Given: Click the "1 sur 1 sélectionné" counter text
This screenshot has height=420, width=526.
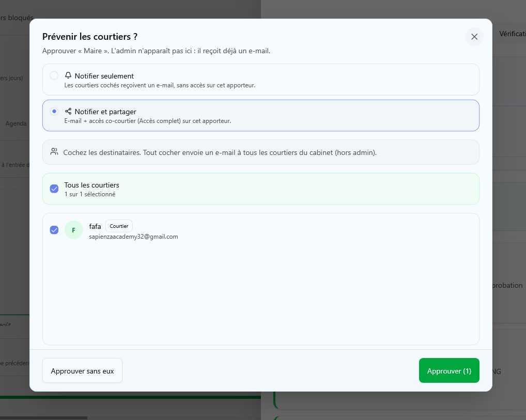Looking at the screenshot, I should click(x=90, y=194).
